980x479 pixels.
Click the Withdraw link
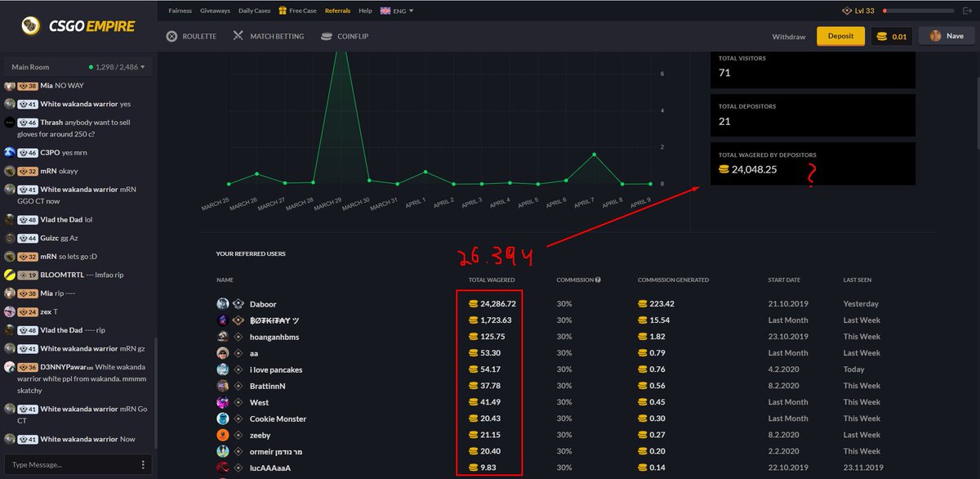[x=789, y=37]
